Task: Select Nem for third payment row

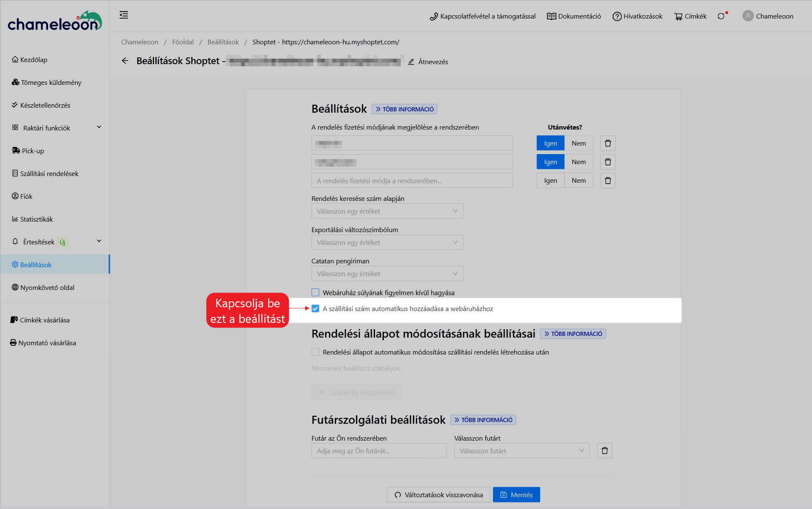Action: click(x=578, y=181)
